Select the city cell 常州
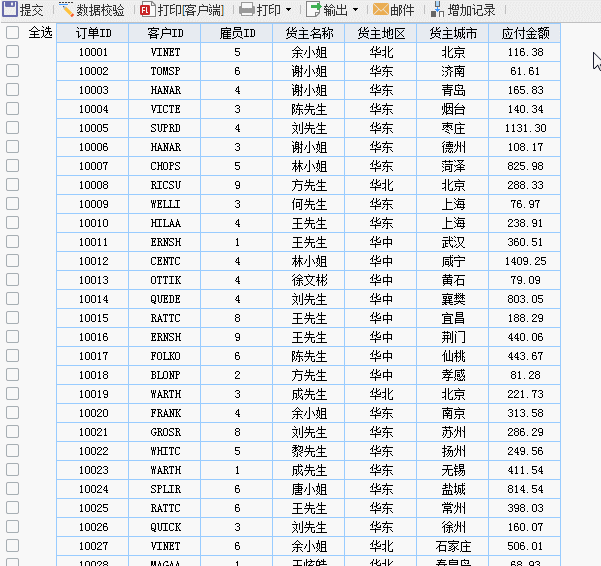This screenshot has width=601, height=566. [x=453, y=508]
